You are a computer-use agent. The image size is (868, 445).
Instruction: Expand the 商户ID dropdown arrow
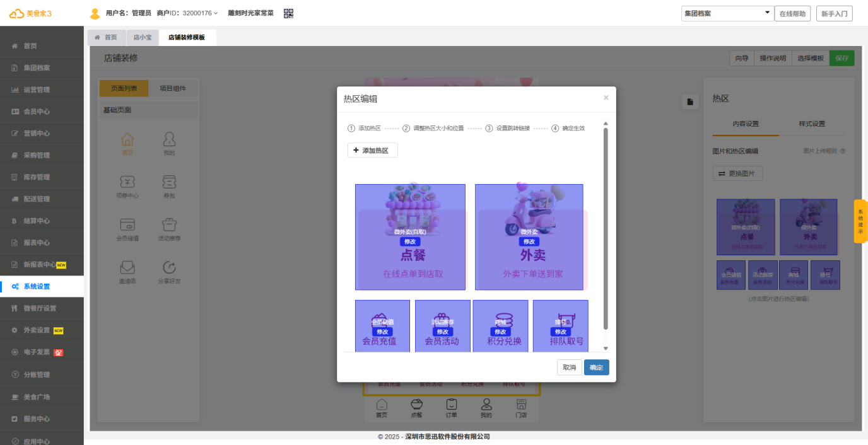[x=216, y=12]
